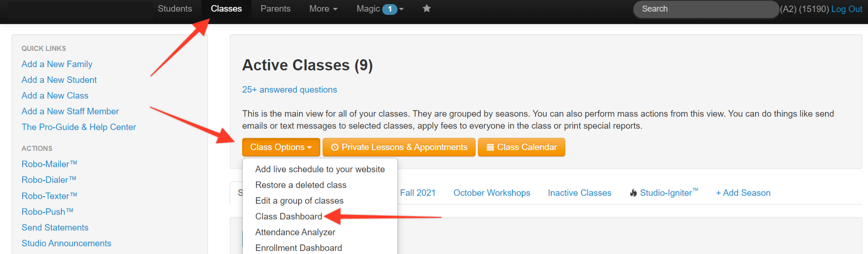
Task: Select Restore a deleted class
Action: 301,185
